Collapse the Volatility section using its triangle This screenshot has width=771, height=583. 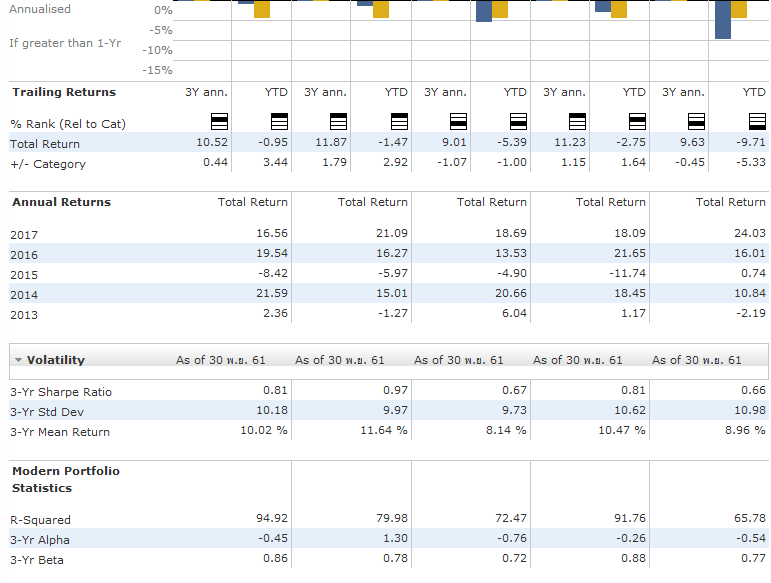click(x=18, y=360)
